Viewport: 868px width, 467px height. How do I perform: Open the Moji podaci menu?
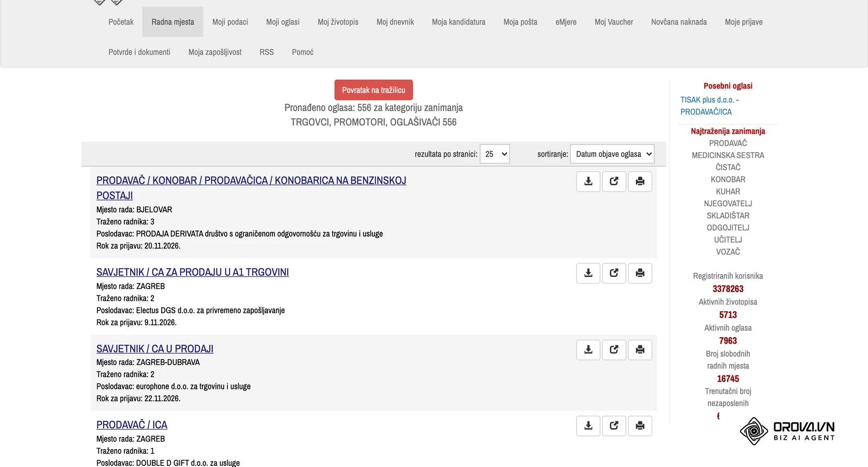click(x=230, y=22)
